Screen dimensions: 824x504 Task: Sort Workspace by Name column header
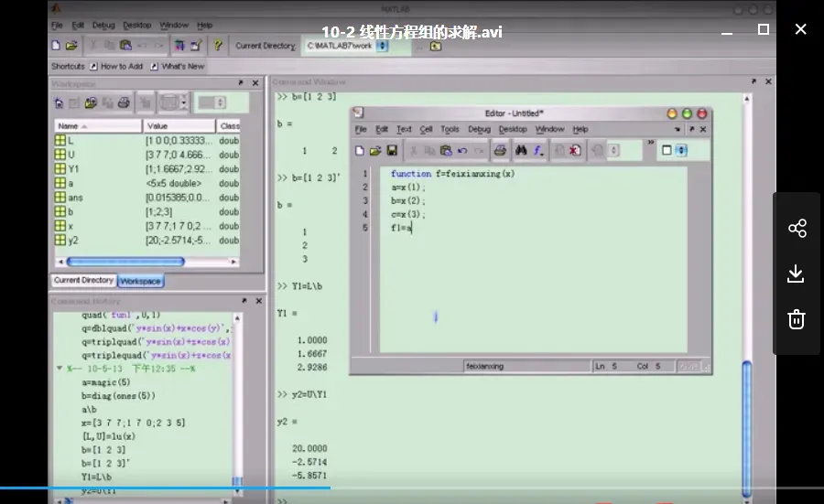point(98,126)
